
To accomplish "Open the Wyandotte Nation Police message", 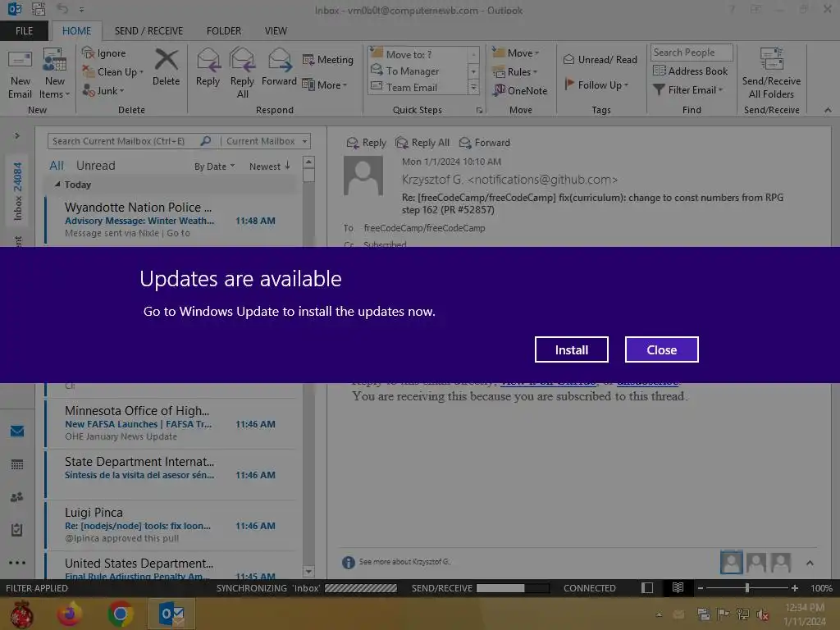I will point(170,219).
